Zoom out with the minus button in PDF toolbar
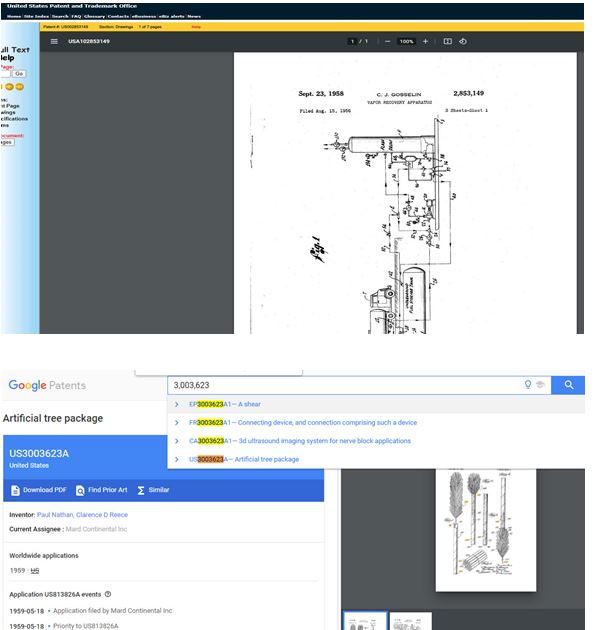Image resolution: width=600 pixels, height=630 pixels. coord(387,41)
